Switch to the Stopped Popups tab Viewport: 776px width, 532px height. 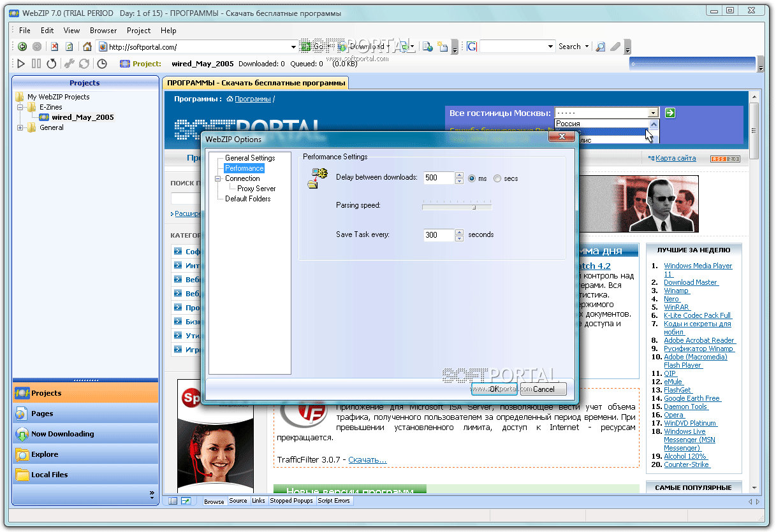click(x=291, y=501)
